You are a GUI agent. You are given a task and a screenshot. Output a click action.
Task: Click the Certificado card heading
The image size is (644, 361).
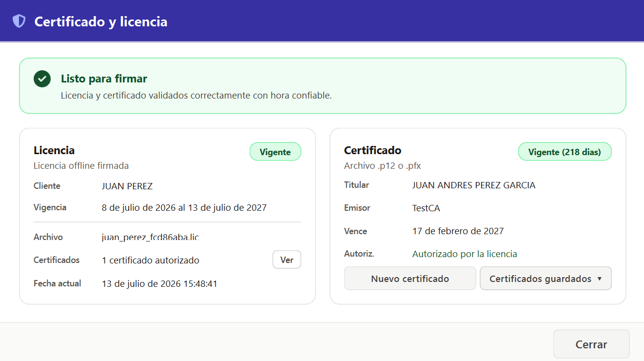pyautogui.click(x=373, y=150)
